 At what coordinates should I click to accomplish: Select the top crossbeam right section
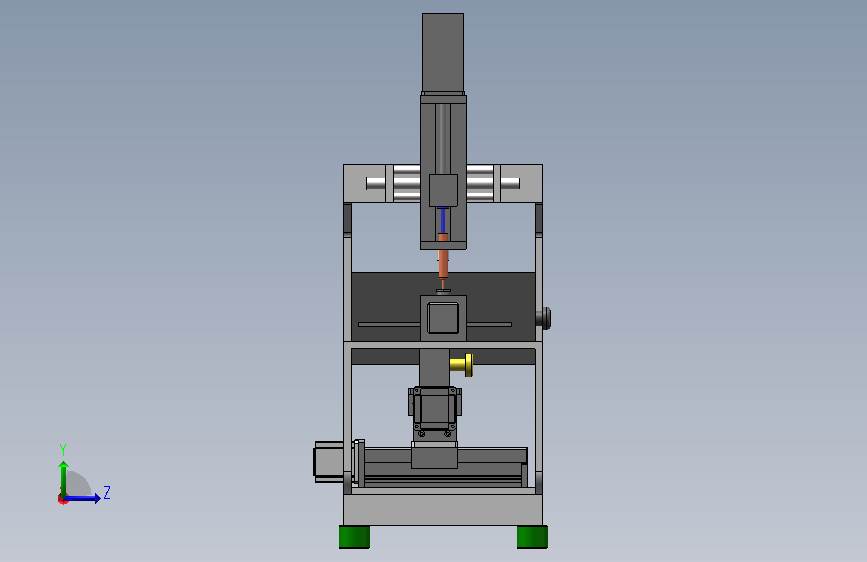[521, 183]
